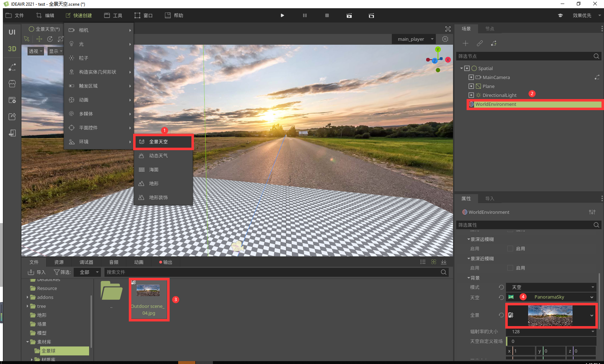604x364 pixels.
Task: Open property tools icon beside WorldEnvironment
Action: tap(592, 212)
